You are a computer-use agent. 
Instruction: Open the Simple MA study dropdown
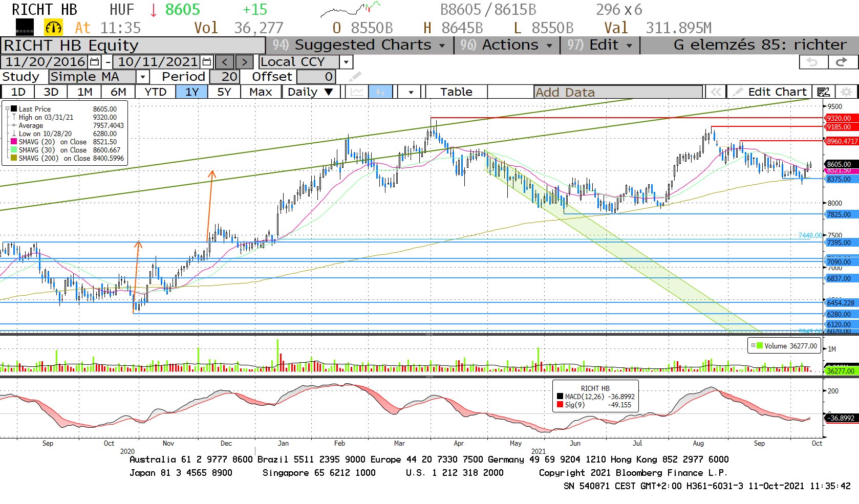coord(143,77)
